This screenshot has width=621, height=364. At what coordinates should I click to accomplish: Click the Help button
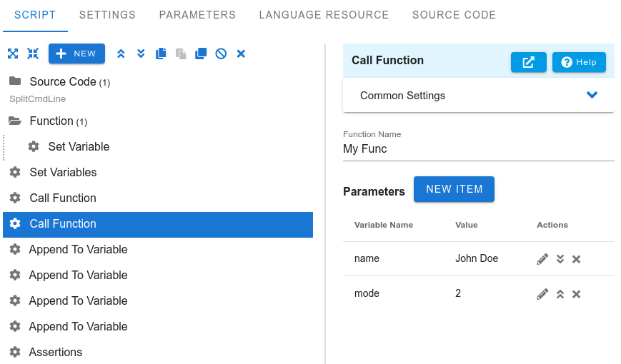pyautogui.click(x=579, y=62)
